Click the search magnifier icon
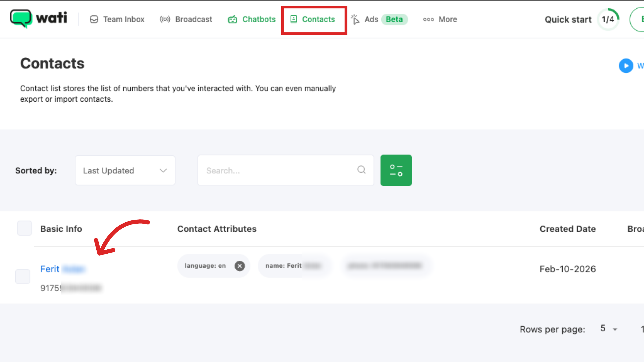This screenshot has height=362, width=644. click(x=361, y=170)
